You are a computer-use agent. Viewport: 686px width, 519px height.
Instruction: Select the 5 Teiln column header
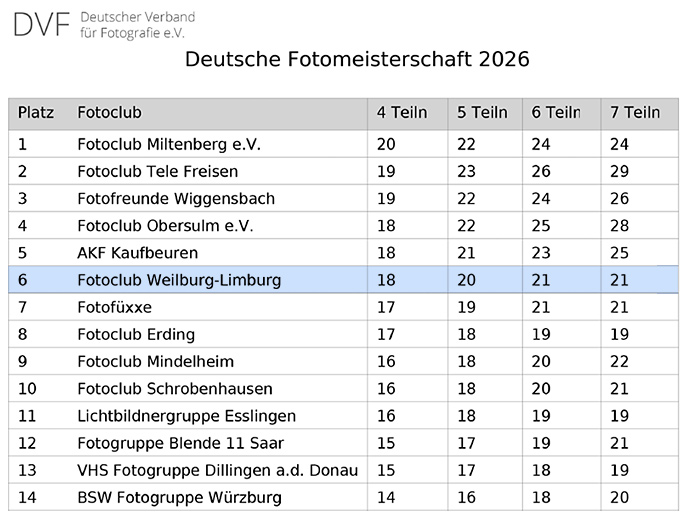coord(482,112)
